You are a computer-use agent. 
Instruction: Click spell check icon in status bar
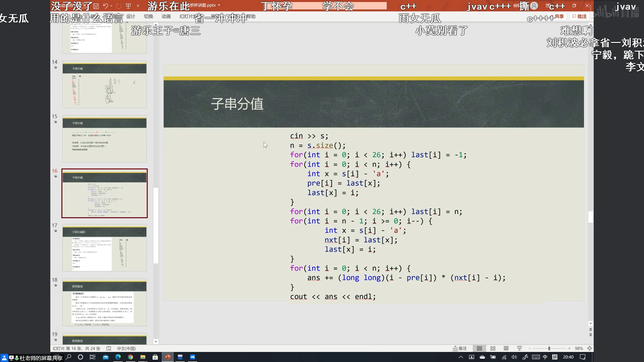[109, 349]
